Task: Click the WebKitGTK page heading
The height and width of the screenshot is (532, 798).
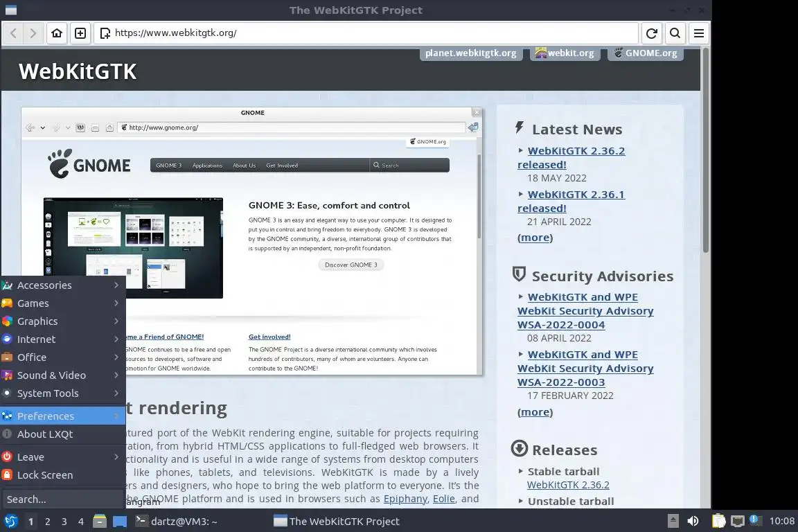Action: (x=78, y=71)
